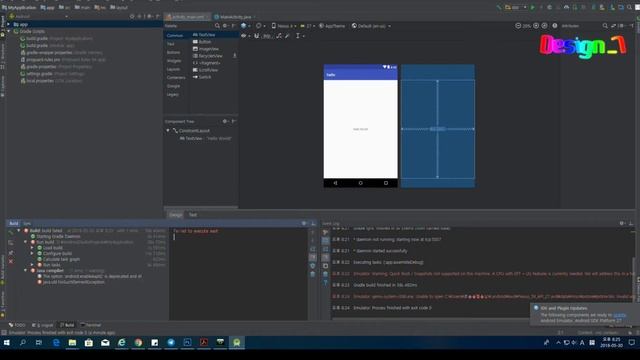Open the Palette settings gear
Screen dimensions: 640x360
(225, 26)
